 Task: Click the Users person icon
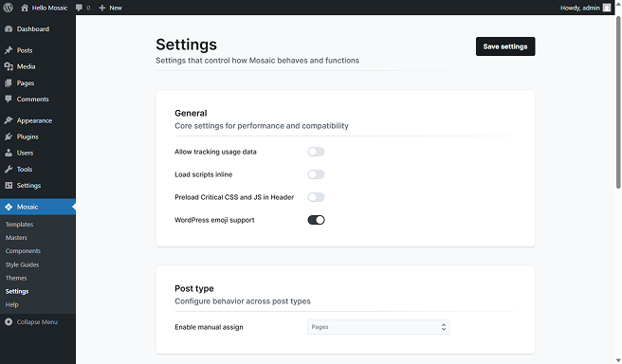9,153
